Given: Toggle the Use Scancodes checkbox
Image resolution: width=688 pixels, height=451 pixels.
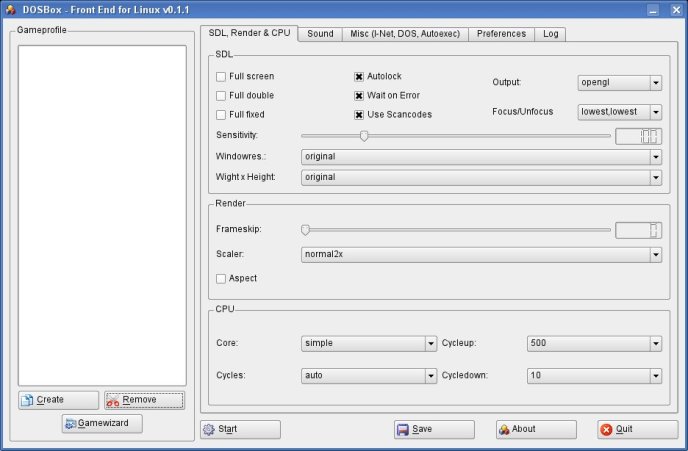Looking at the screenshot, I should pos(359,115).
